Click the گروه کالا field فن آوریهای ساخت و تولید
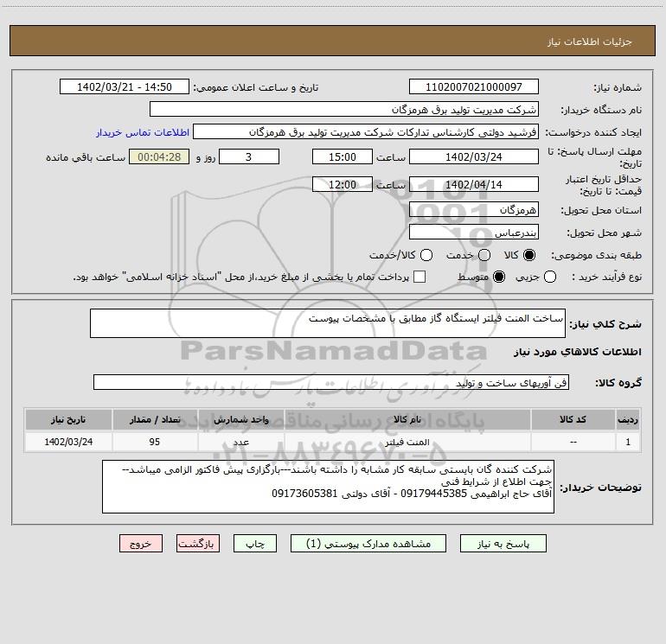Viewport: 666px width, 644px height. [x=331, y=382]
